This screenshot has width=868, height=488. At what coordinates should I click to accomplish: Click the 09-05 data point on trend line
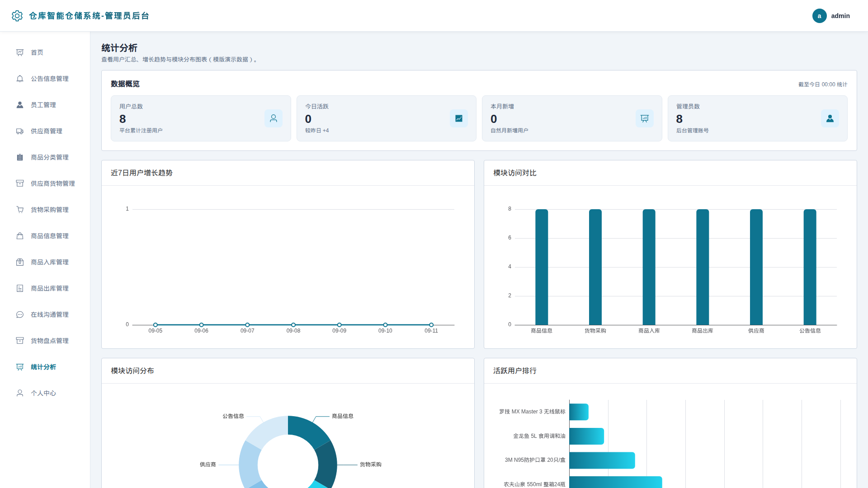(x=156, y=325)
